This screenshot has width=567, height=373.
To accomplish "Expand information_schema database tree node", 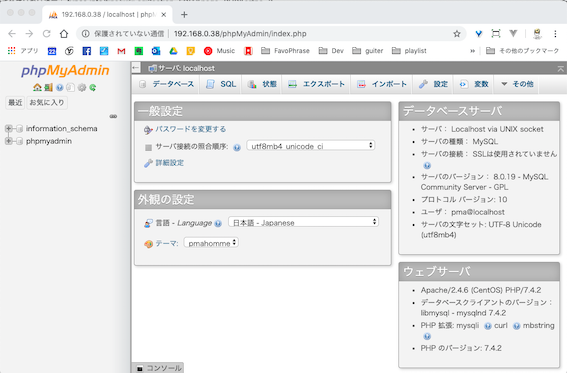I will [x=8, y=128].
